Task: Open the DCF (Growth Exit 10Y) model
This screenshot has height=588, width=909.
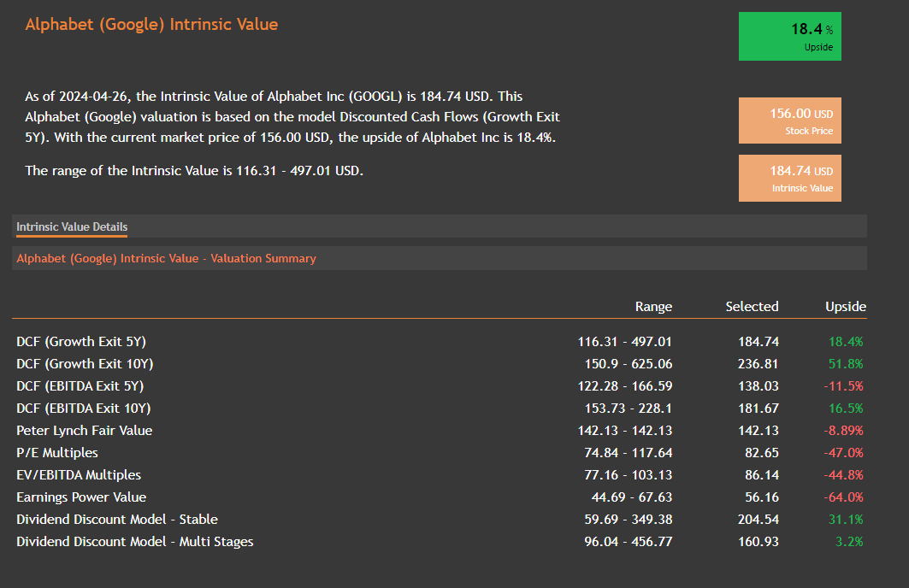Action: [x=85, y=364]
